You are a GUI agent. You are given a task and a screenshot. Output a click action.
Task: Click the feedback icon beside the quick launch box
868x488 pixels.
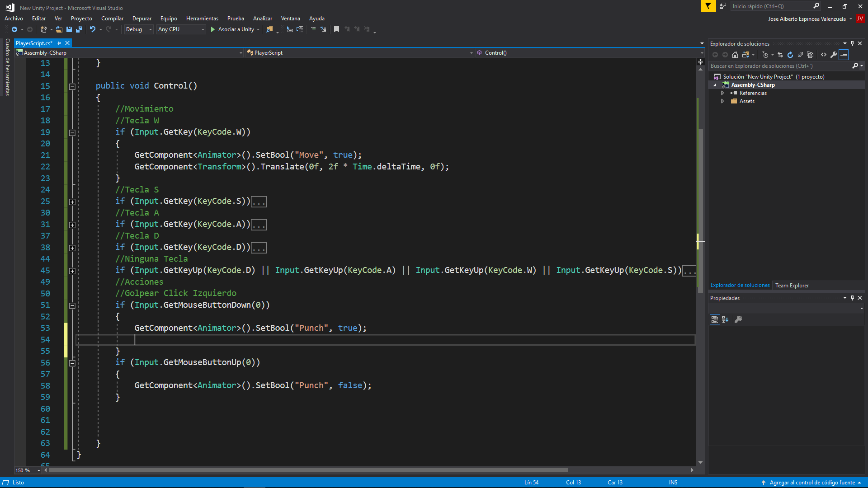[x=723, y=6]
